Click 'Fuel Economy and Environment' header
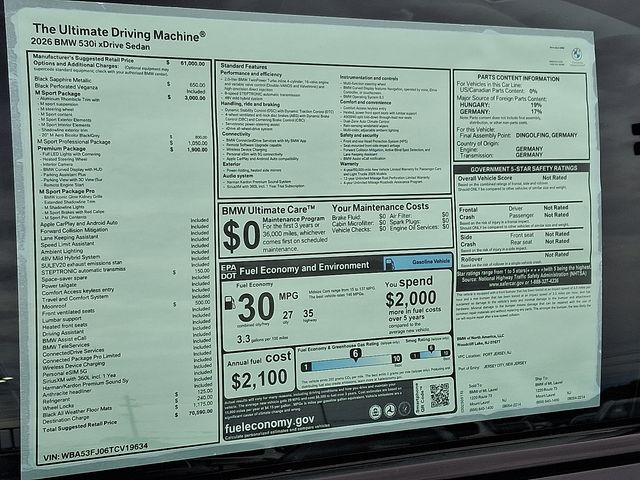Viewport: 640px width, 480px height. tap(304, 268)
